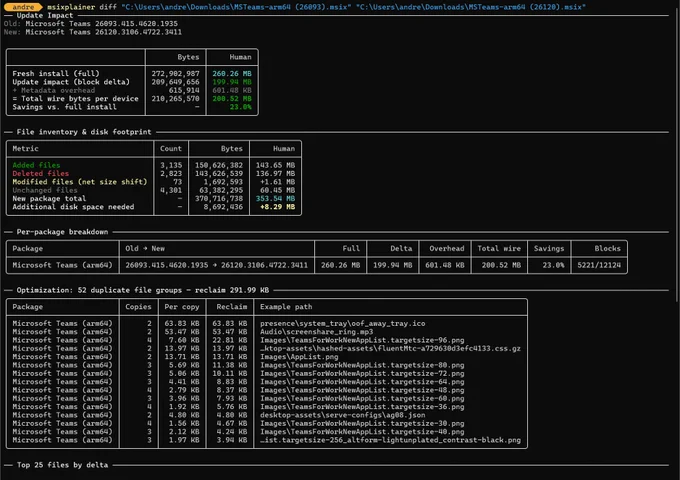680x480 pixels.
Task: Click the '+ Metadata overhead' row label
Action: 54,90
